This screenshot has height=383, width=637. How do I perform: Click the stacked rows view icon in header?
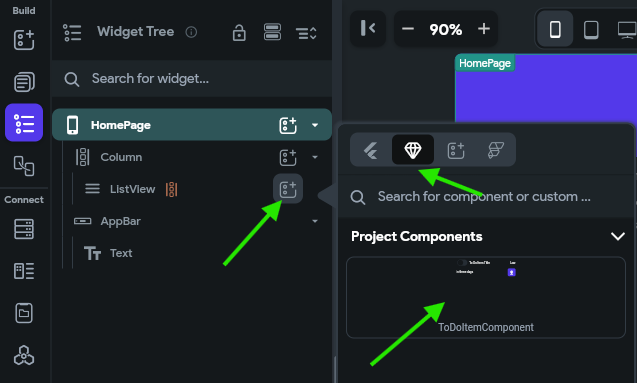pyautogui.click(x=272, y=32)
